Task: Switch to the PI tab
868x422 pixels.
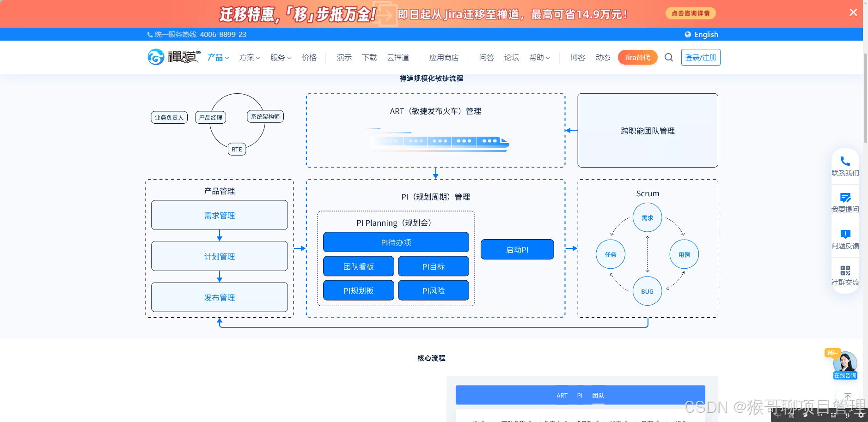Action: pyautogui.click(x=580, y=396)
